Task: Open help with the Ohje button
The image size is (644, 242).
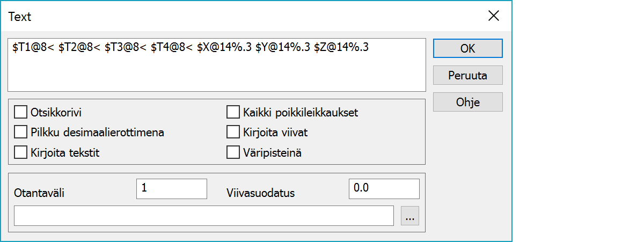Action: tap(467, 102)
